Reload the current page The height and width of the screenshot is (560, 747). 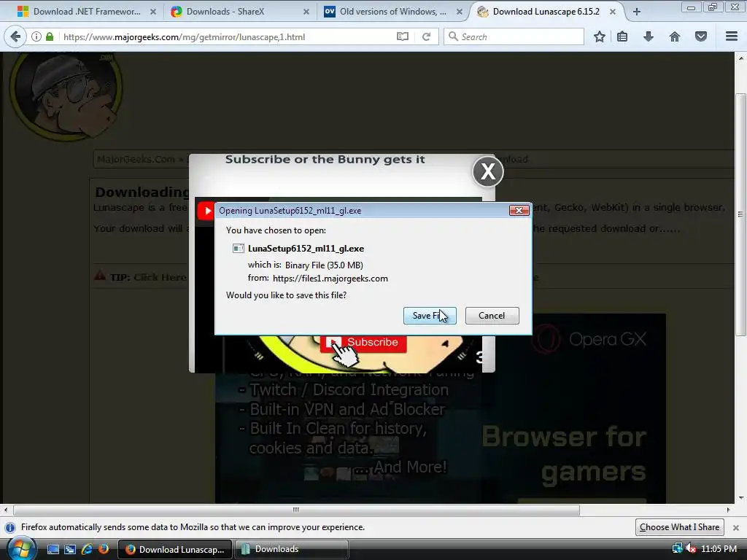426,36
